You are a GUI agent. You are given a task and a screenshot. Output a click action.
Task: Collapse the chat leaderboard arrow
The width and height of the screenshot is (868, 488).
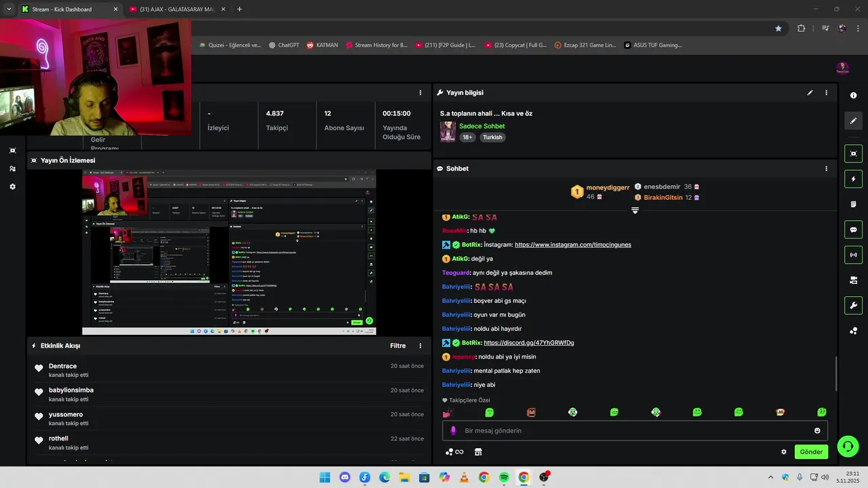(x=635, y=211)
